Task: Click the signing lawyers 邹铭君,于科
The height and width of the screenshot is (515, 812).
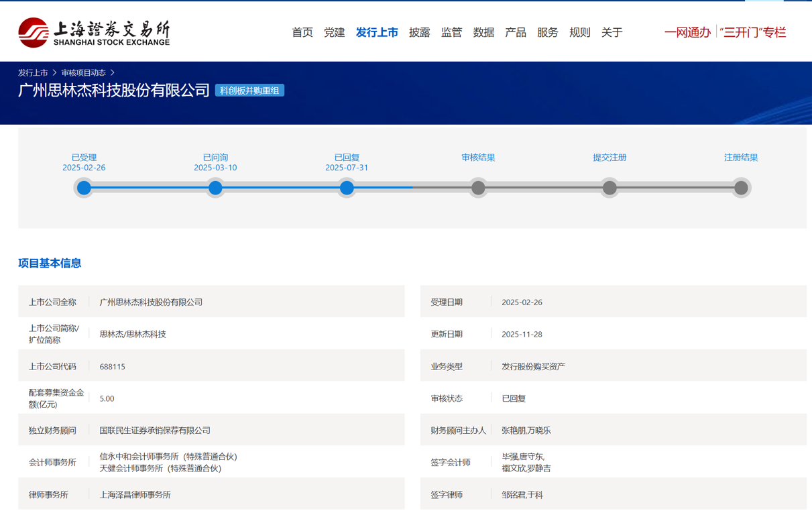Action: [522, 495]
